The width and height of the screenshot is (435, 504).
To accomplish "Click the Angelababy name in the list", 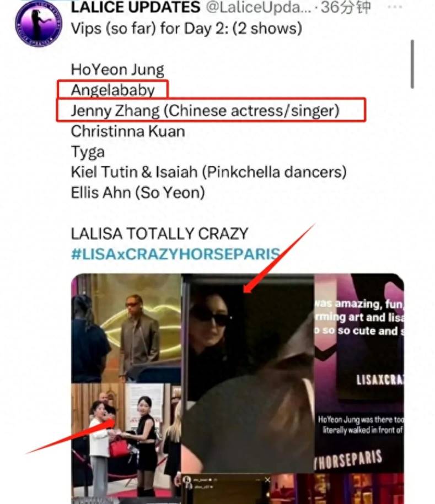I will [x=113, y=90].
